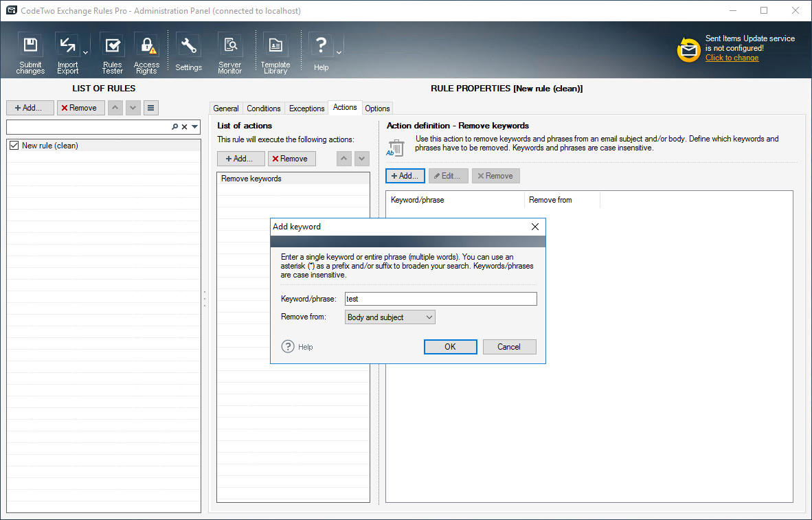Switch to the Options tab
Viewport: 812px width, 520px height.
(377, 109)
